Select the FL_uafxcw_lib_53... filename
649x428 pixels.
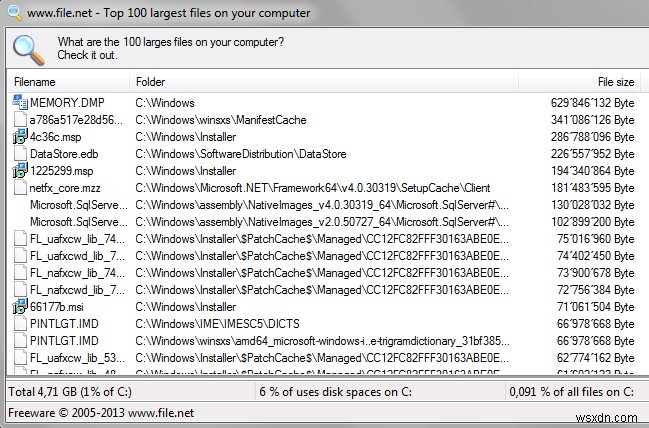click(77, 358)
